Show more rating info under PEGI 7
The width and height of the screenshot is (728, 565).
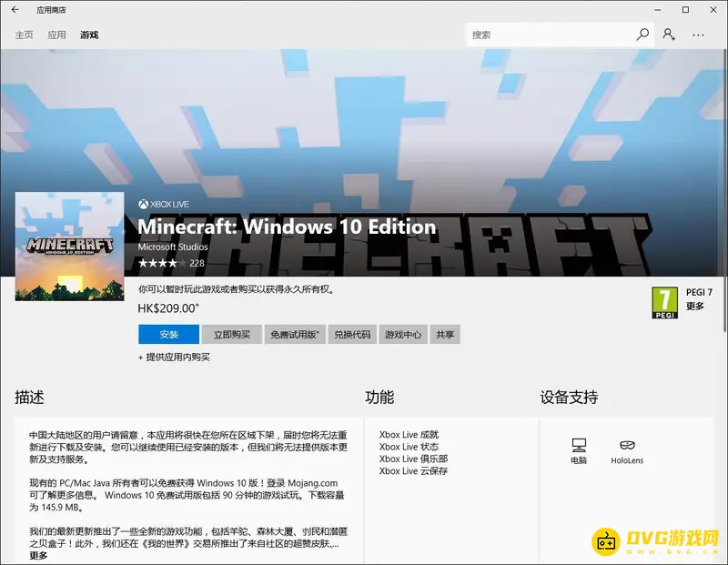coord(695,307)
